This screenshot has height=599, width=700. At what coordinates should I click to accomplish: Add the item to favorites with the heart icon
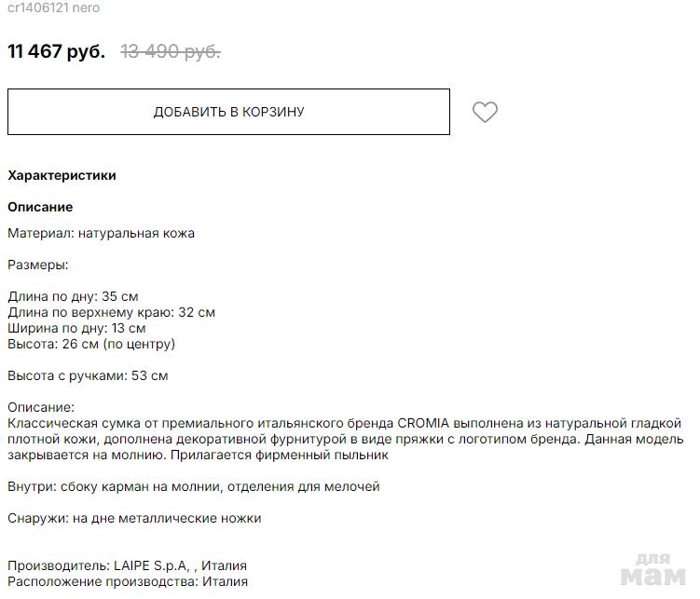click(x=485, y=113)
